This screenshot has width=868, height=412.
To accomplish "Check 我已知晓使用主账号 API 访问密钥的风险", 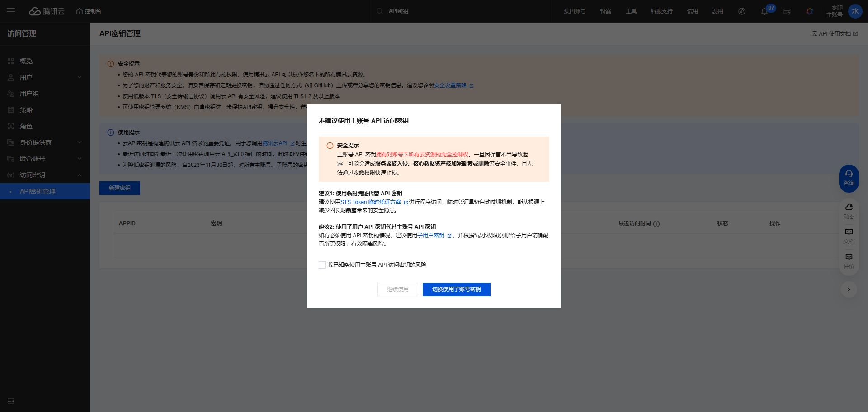I will click(x=322, y=265).
